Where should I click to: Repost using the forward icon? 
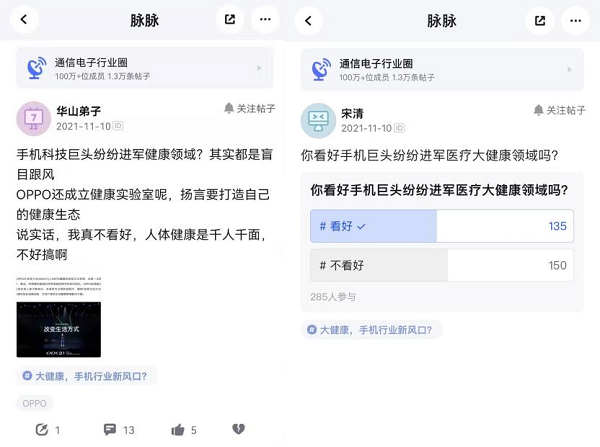pos(47,430)
